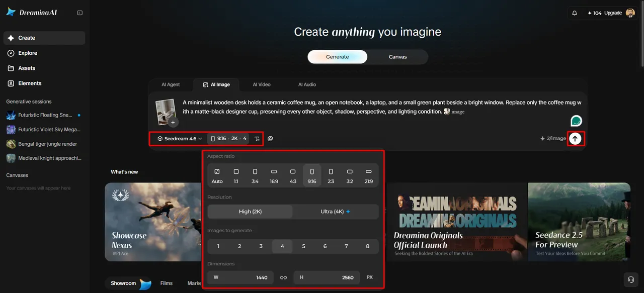Select the Generate mode toggle
This screenshot has width=644, height=293.
[338, 57]
